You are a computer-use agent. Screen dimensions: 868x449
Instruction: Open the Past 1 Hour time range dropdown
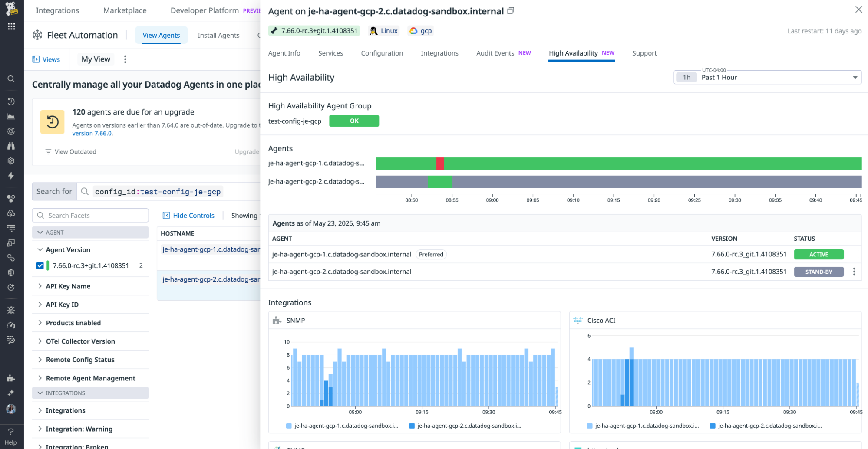coord(855,77)
